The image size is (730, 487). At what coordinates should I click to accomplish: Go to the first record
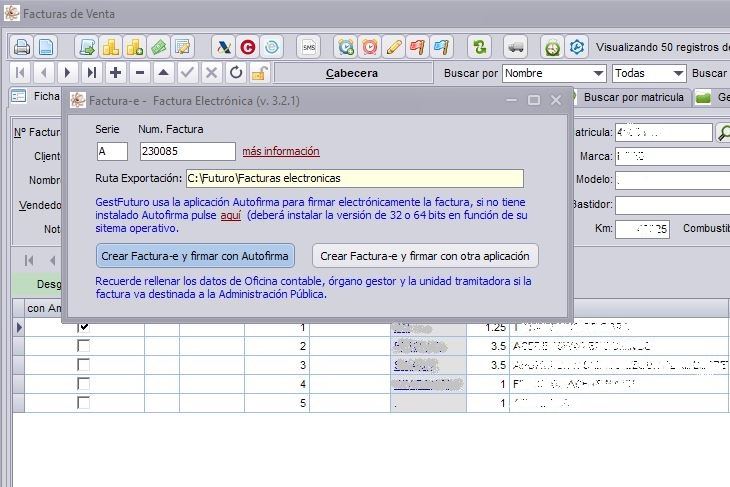(20, 73)
